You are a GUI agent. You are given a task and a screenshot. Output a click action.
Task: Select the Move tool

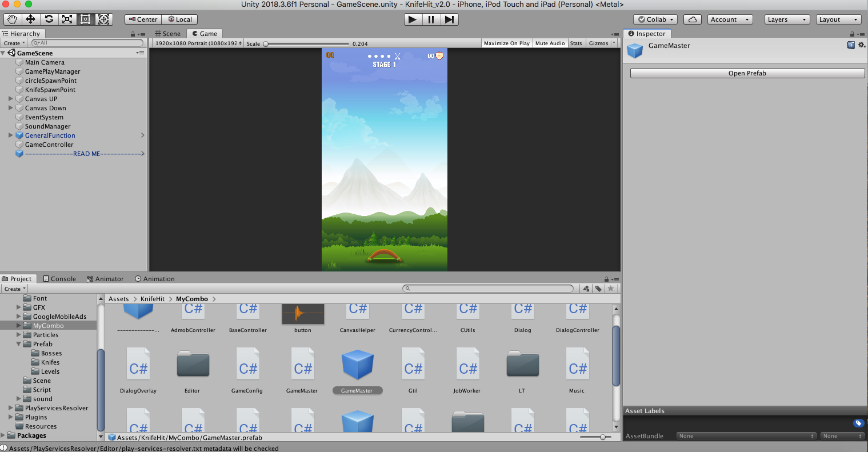(x=31, y=19)
